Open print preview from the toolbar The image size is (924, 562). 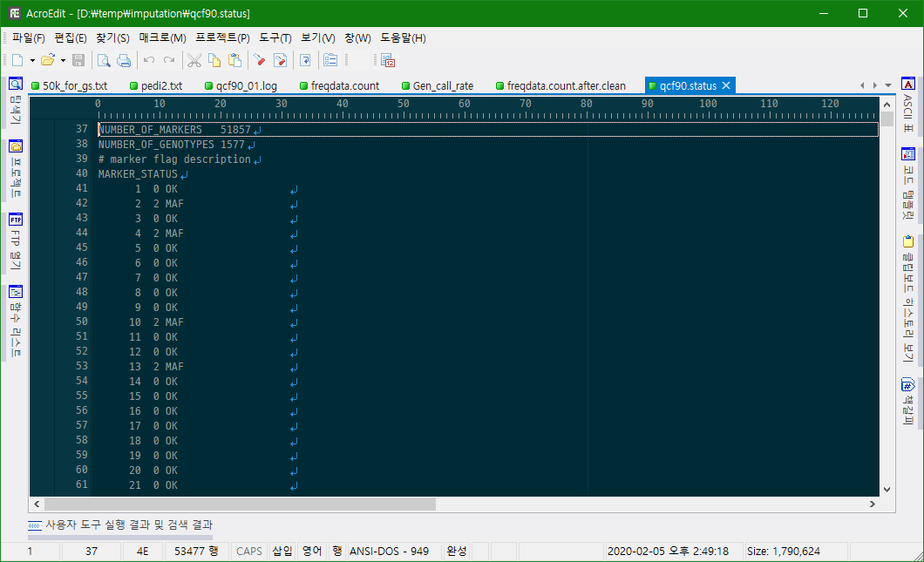click(104, 60)
